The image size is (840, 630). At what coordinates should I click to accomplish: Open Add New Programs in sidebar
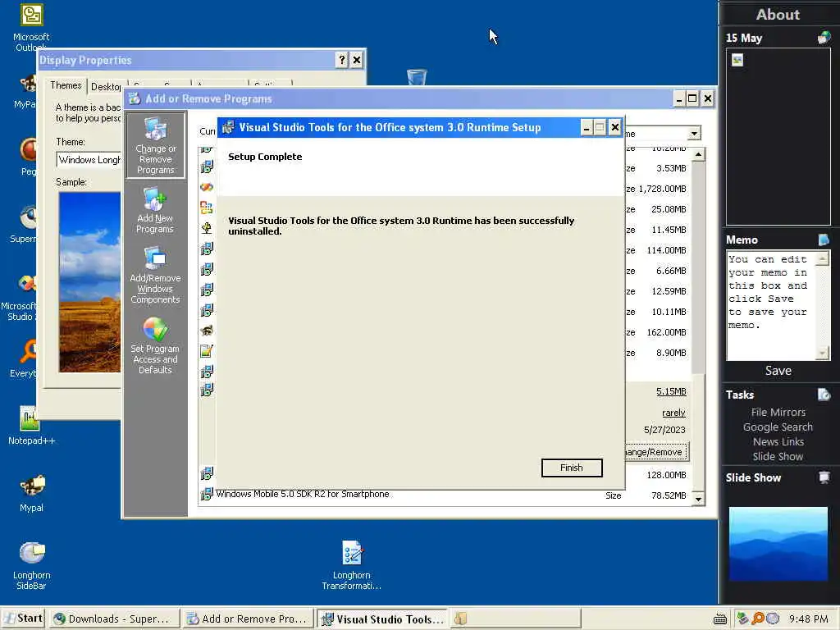pos(155,210)
